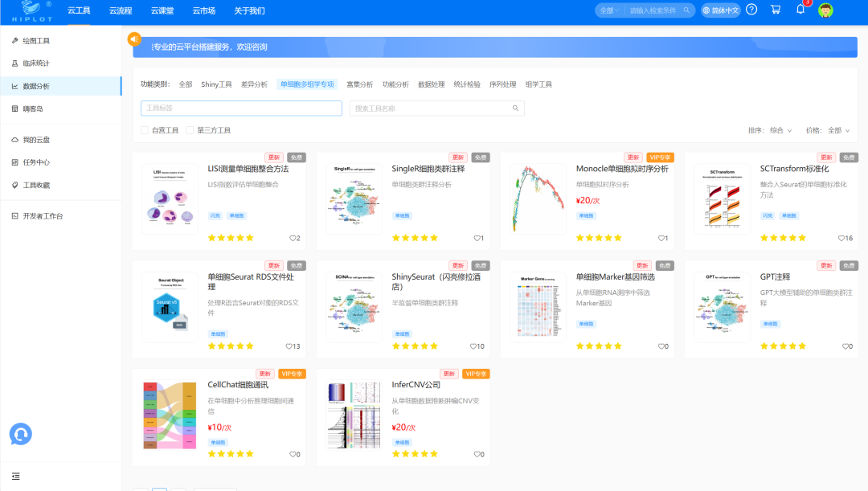868x491 pixels.
Task: Click the user avatar icon
Action: (x=825, y=10)
